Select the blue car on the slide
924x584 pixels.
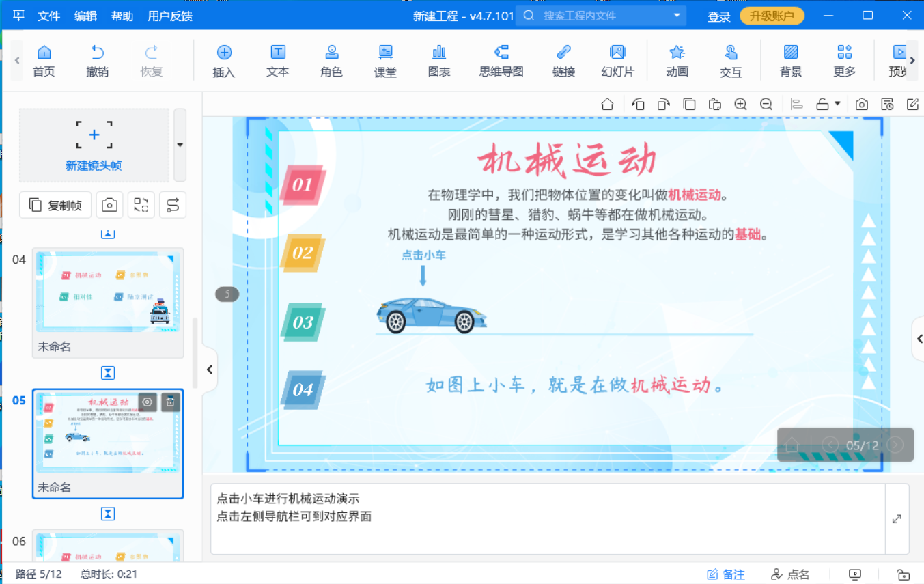[x=432, y=315]
